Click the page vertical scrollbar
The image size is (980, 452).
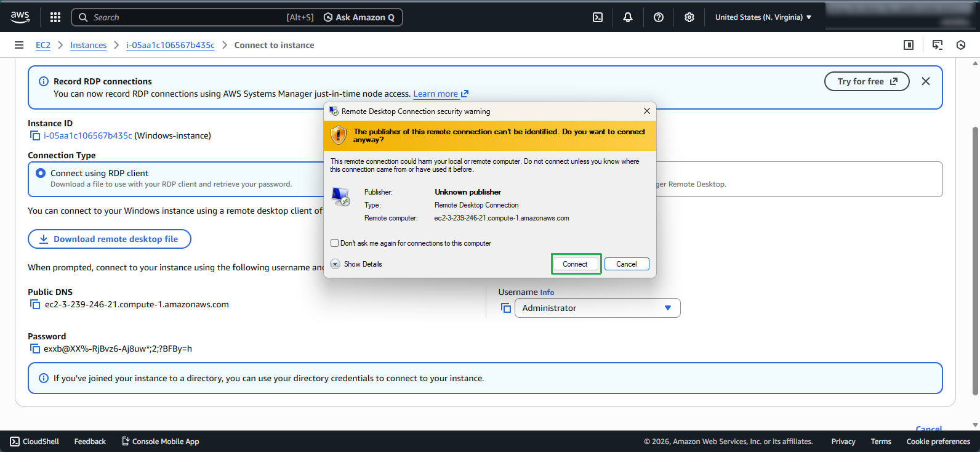(x=975, y=260)
